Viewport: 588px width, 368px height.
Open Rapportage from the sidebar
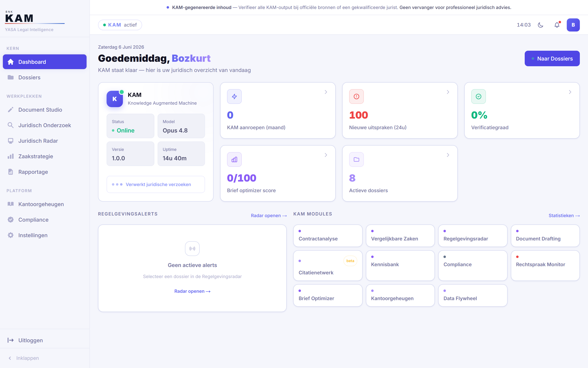(x=45, y=172)
